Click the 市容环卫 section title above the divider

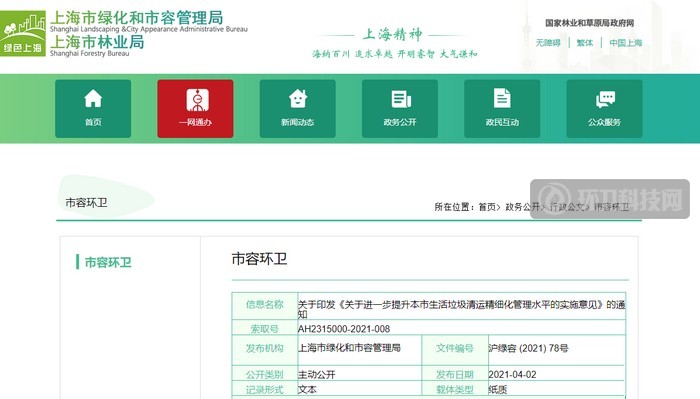pos(86,203)
